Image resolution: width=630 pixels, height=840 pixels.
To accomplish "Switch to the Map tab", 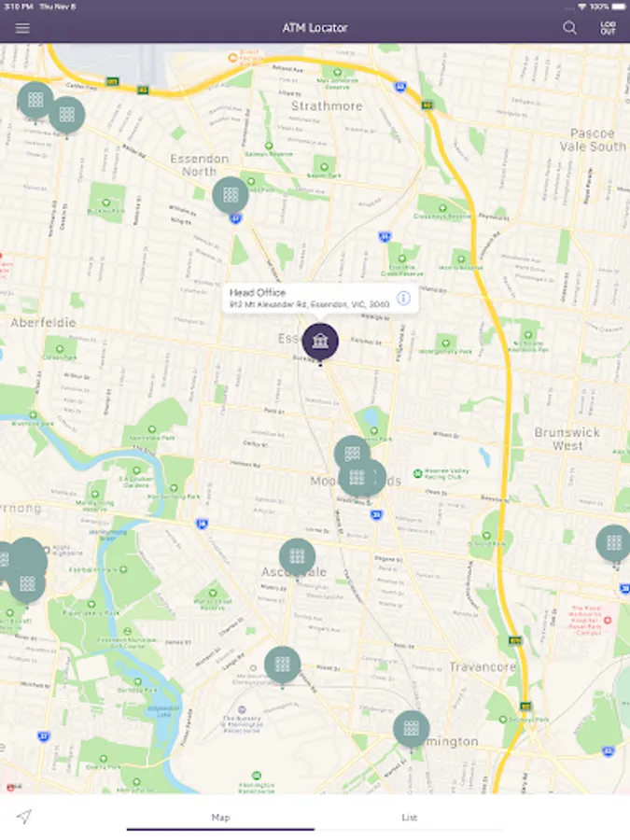I will tap(220, 818).
